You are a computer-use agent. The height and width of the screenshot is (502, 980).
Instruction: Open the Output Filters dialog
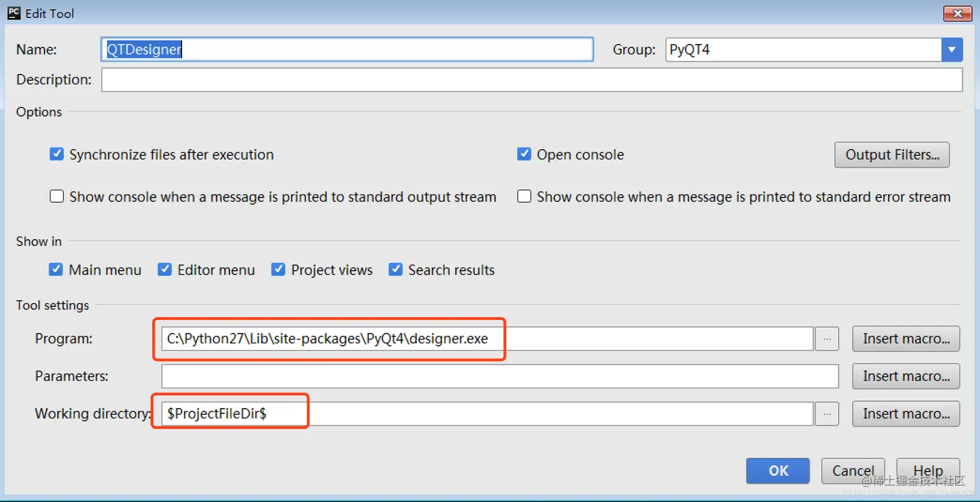click(892, 155)
